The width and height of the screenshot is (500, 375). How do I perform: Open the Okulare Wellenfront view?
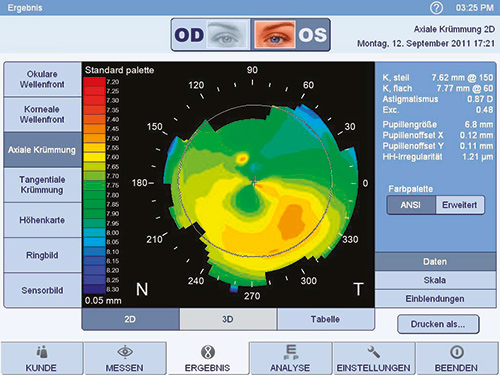[x=42, y=79]
